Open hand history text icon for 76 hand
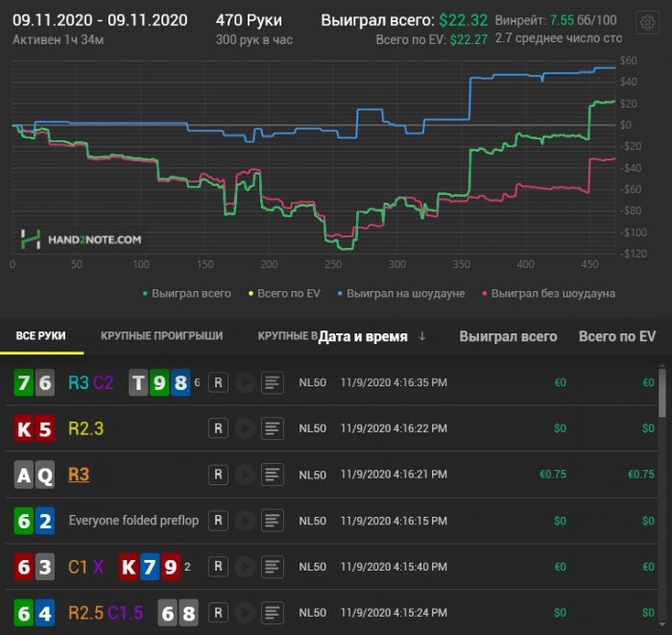 coord(272,382)
